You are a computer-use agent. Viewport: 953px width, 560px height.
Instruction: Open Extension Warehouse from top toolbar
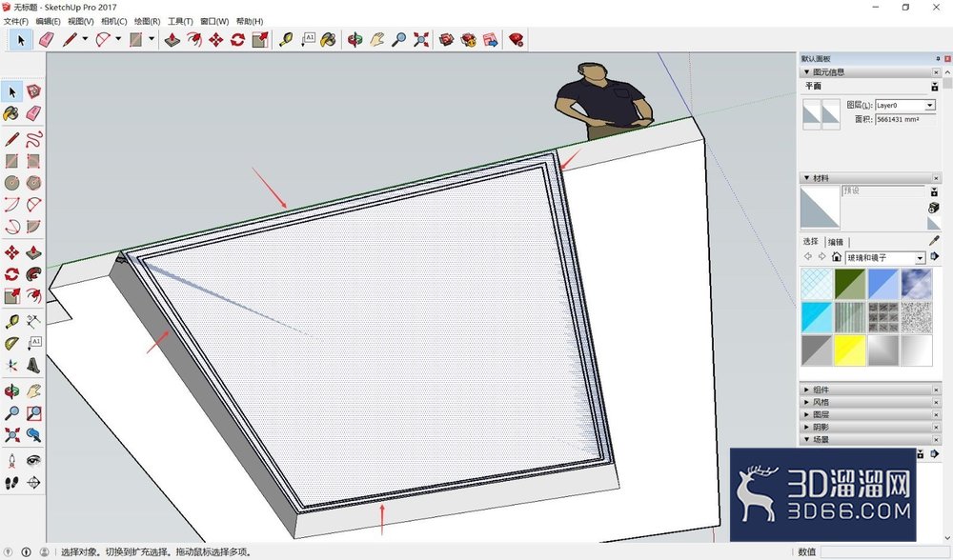click(469, 40)
